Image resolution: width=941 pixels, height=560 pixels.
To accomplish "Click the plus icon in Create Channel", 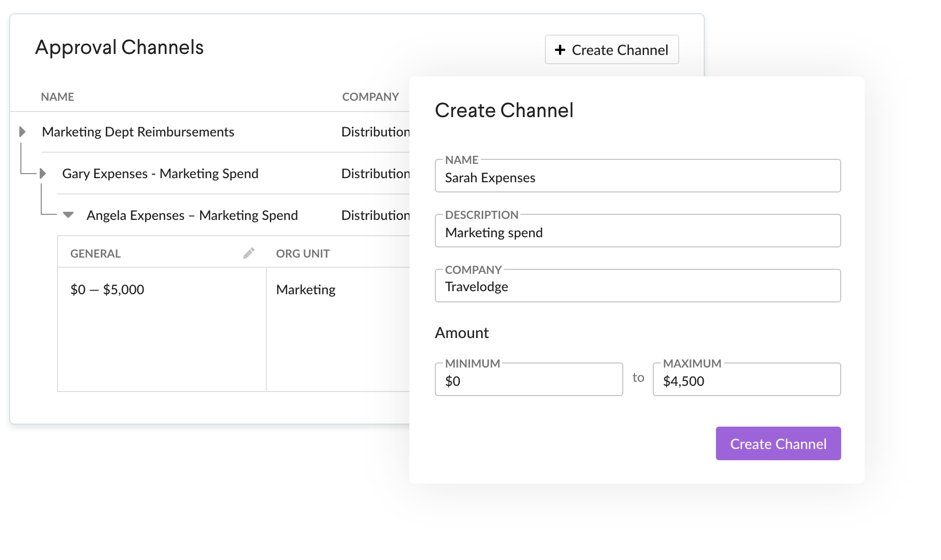I will coord(560,50).
